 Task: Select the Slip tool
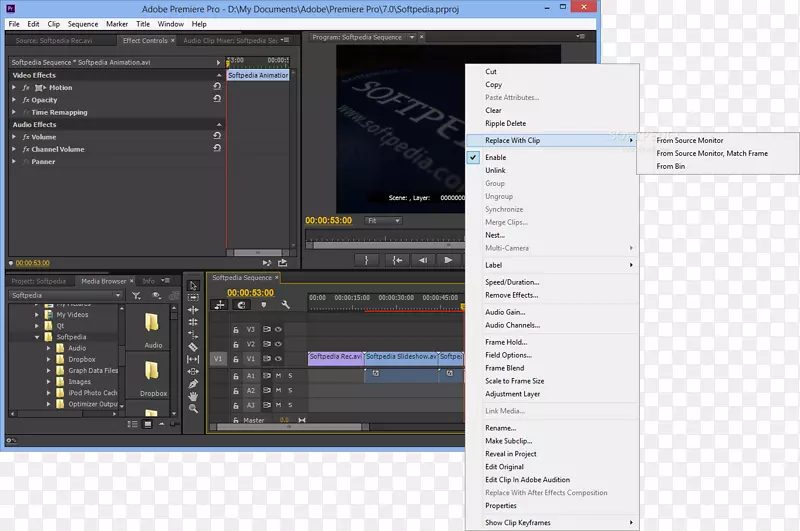coord(193,359)
